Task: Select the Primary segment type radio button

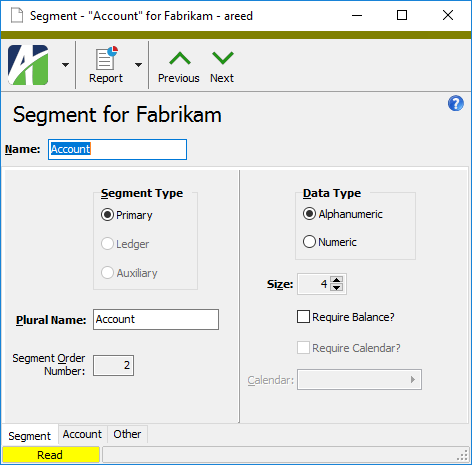Action: pos(107,215)
